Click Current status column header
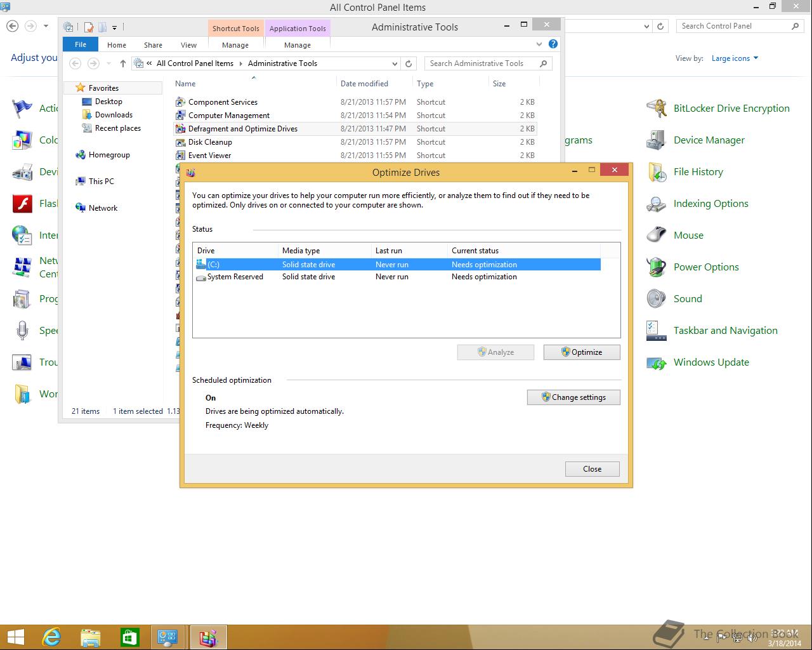Viewport: 812px width, 650px height. tap(523, 251)
